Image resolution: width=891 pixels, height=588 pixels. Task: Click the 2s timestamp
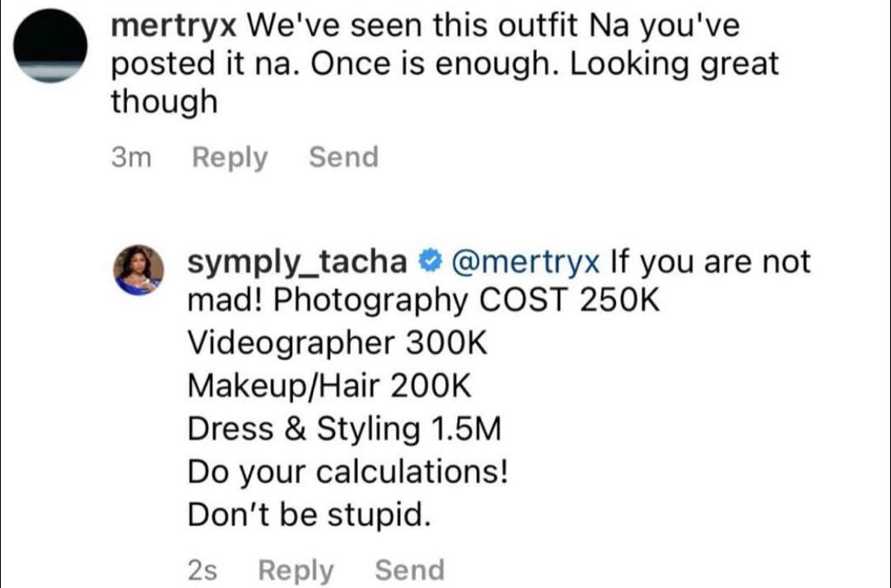coord(203,571)
